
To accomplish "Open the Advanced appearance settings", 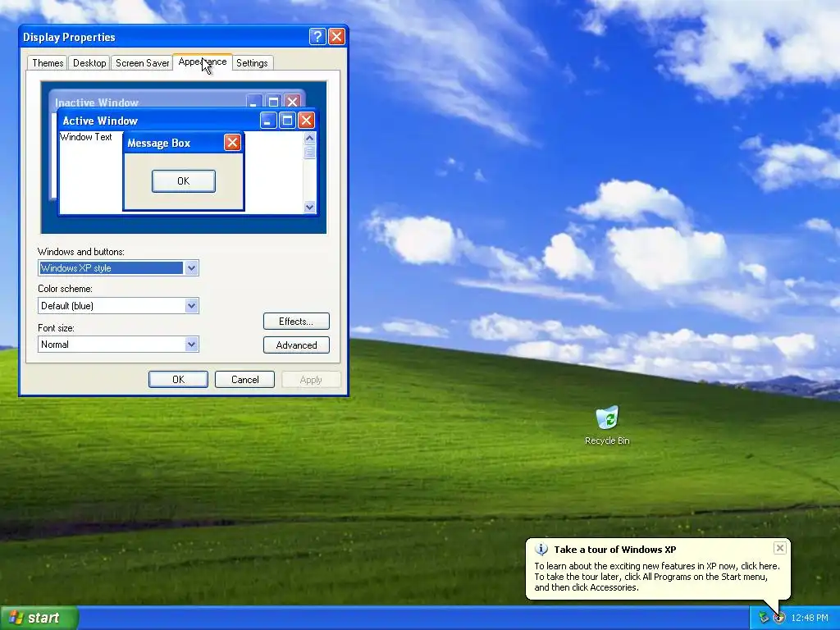I will 296,345.
